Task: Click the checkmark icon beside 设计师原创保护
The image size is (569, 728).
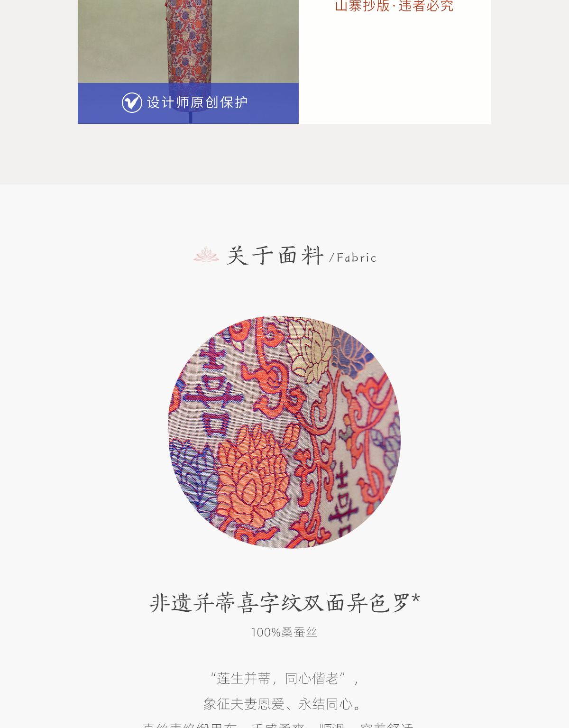Action: [x=132, y=102]
